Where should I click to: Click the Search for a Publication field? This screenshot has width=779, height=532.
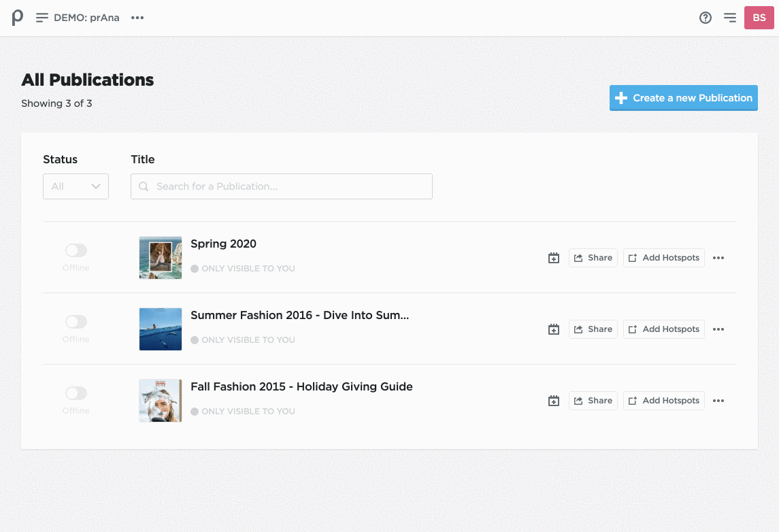click(282, 186)
